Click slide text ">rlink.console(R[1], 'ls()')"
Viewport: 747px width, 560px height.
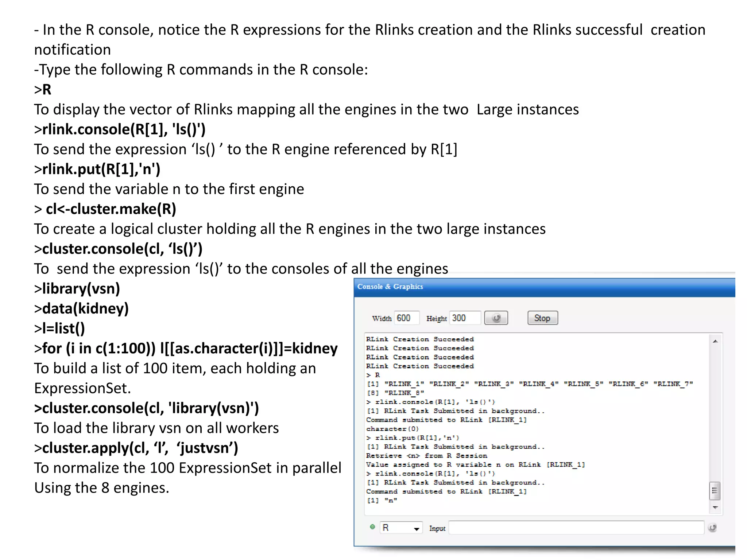tap(120, 129)
